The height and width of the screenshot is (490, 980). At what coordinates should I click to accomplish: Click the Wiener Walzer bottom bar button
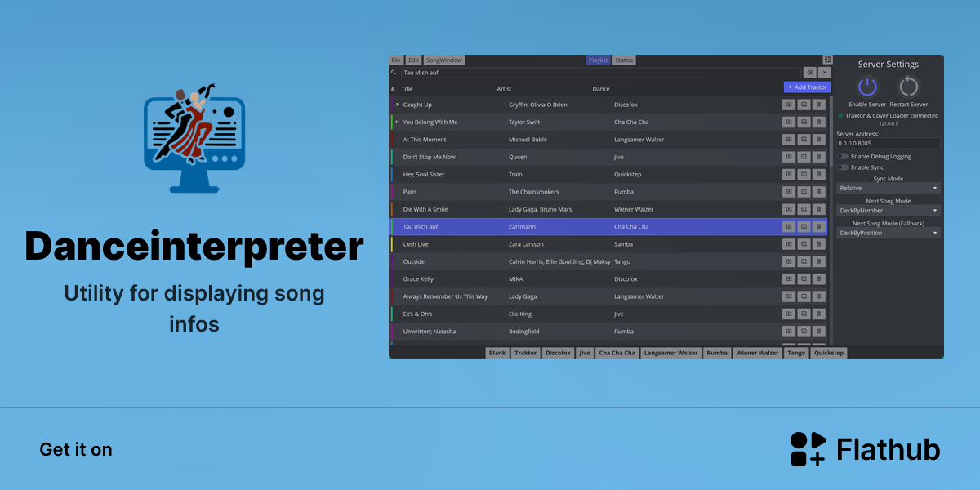point(757,353)
